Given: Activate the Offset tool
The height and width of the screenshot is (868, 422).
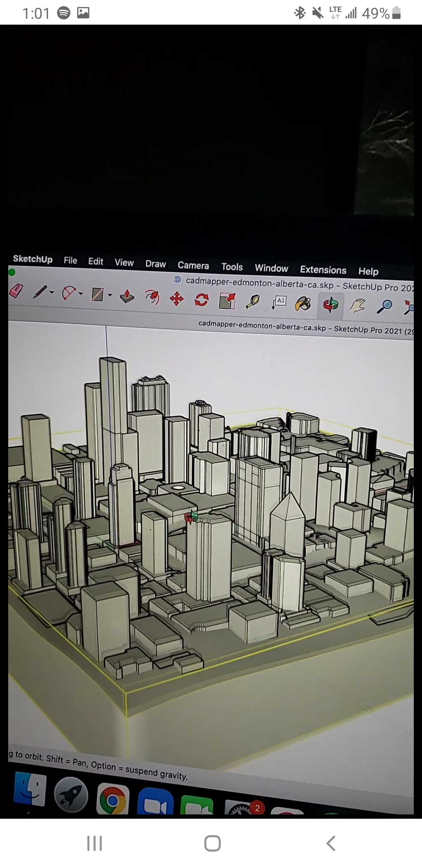Looking at the screenshot, I should pos(152,298).
